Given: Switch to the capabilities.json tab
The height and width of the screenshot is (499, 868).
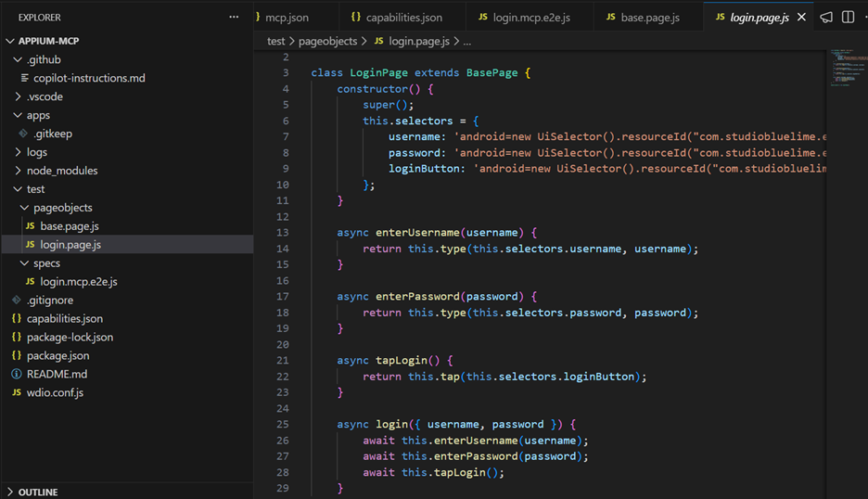Looking at the screenshot, I should 403,18.
